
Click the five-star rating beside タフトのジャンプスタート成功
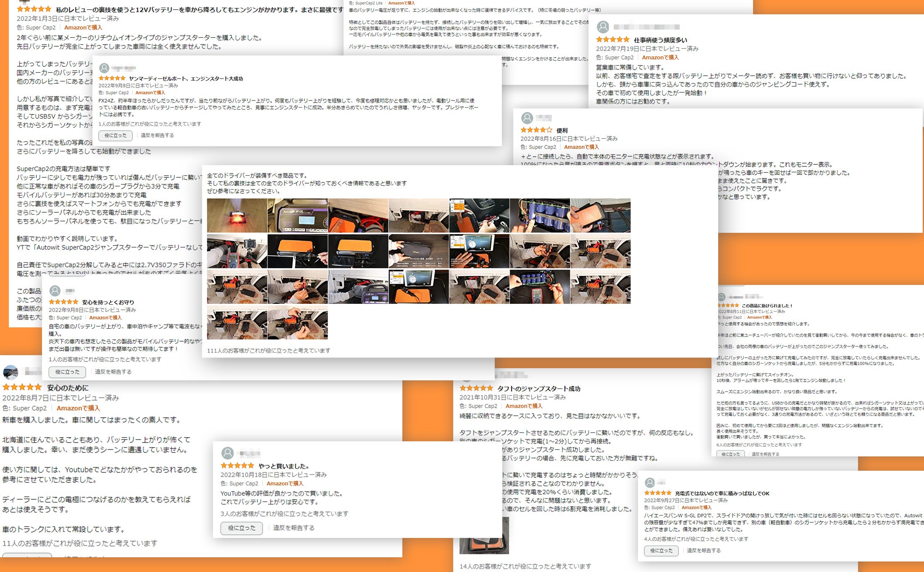point(476,388)
